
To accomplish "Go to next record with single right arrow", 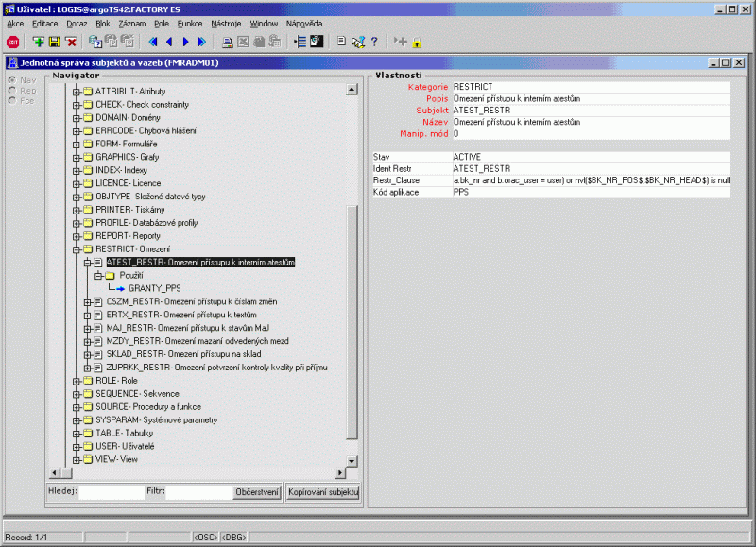I will [x=185, y=43].
